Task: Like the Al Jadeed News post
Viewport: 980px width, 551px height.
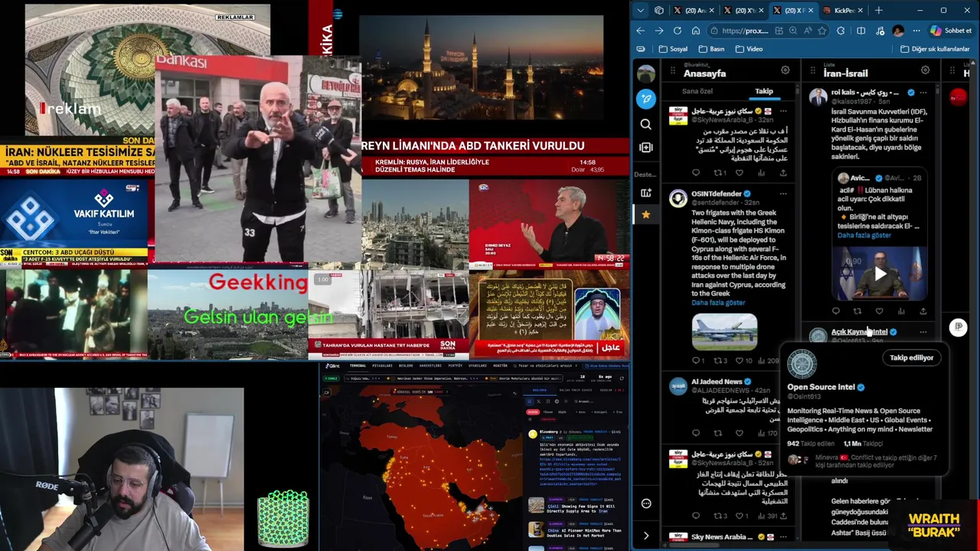Action: pyautogui.click(x=740, y=433)
